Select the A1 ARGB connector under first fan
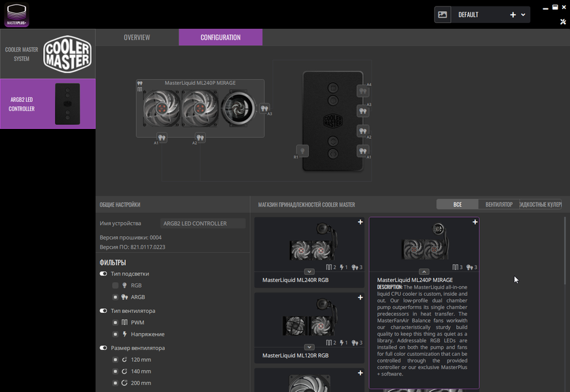The image size is (570, 392). [x=162, y=137]
